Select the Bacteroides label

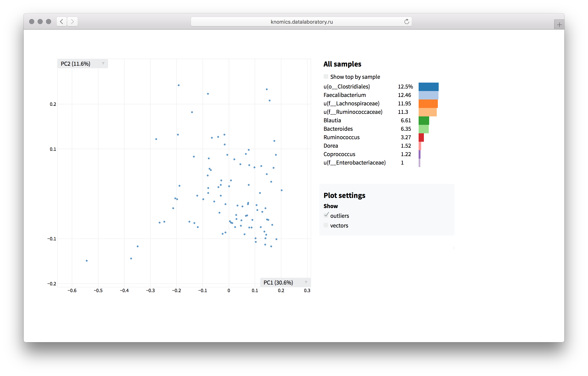(338, 129)
